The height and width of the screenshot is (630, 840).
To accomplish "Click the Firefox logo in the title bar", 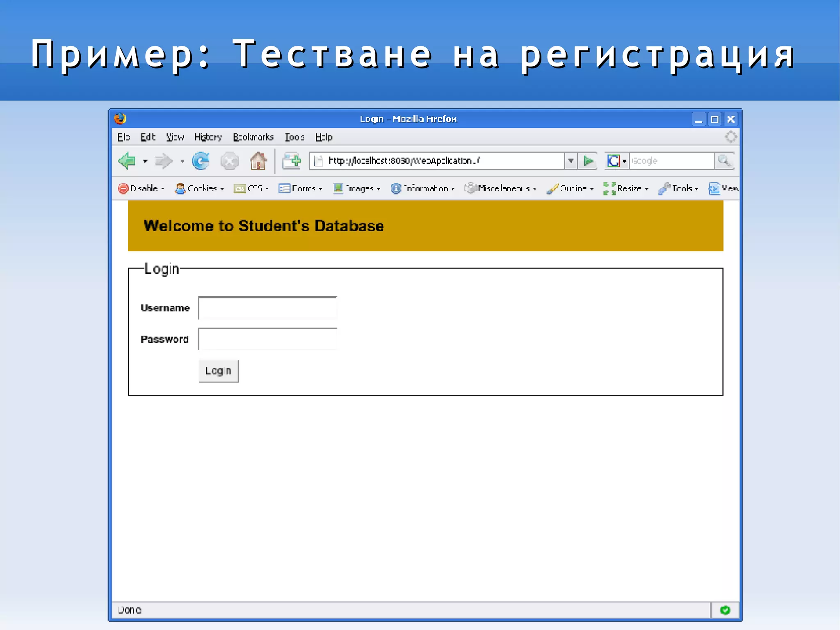I will [120, 119].
